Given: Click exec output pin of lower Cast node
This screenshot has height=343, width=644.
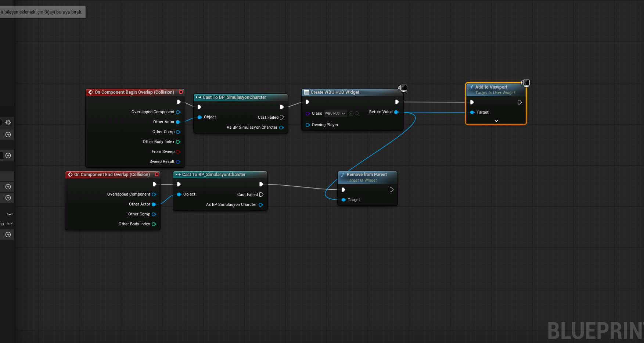Looking at the screenshot, I should pos(261,184).
